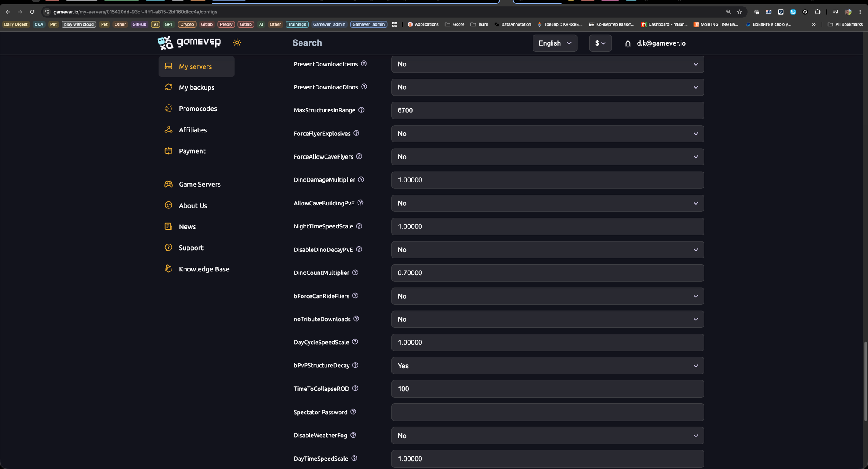
Task: Open the dollar currency selector
Action: click(x=600, y=43)
